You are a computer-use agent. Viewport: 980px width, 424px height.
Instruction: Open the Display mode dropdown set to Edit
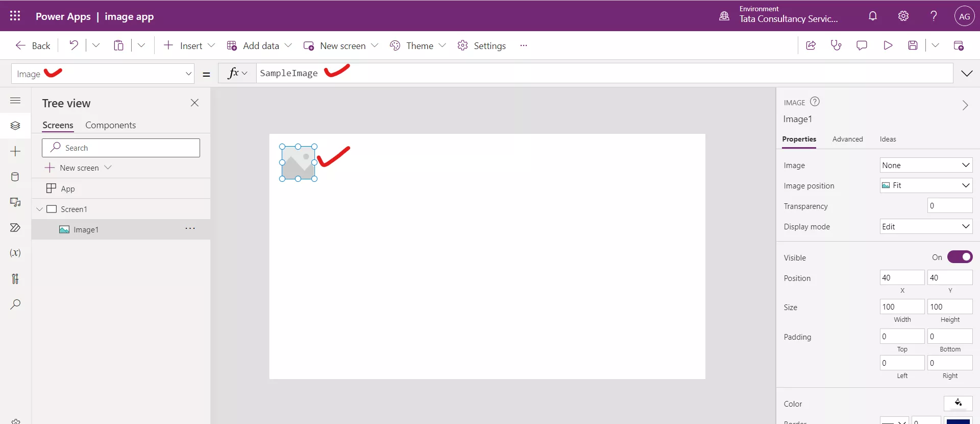click(x=926, y=226)
